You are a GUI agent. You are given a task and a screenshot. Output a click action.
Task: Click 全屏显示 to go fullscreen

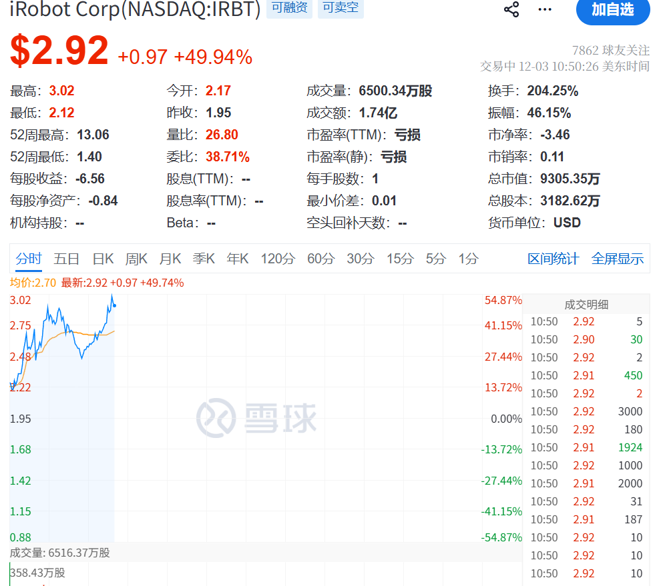[617, 259]
